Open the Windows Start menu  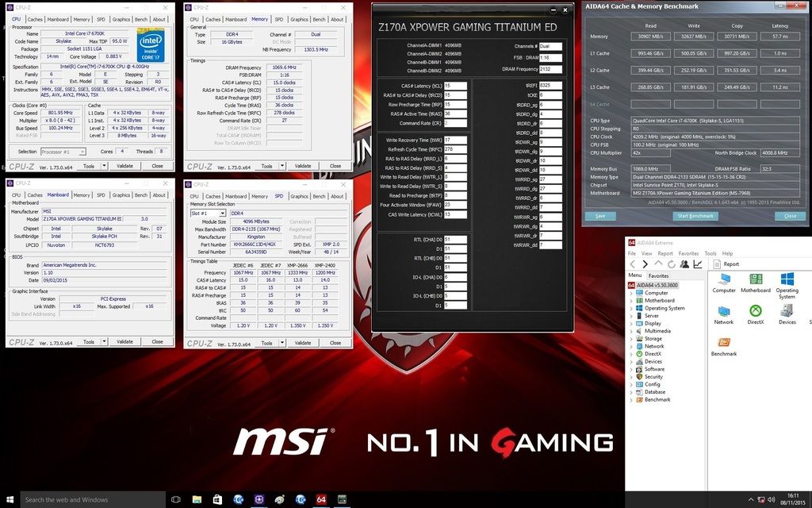(10, 500)
